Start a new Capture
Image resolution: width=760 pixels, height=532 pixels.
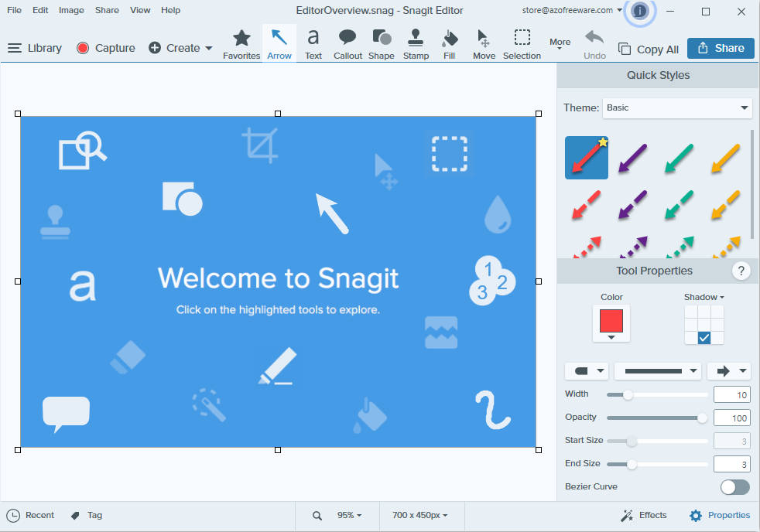click(105, 47)
